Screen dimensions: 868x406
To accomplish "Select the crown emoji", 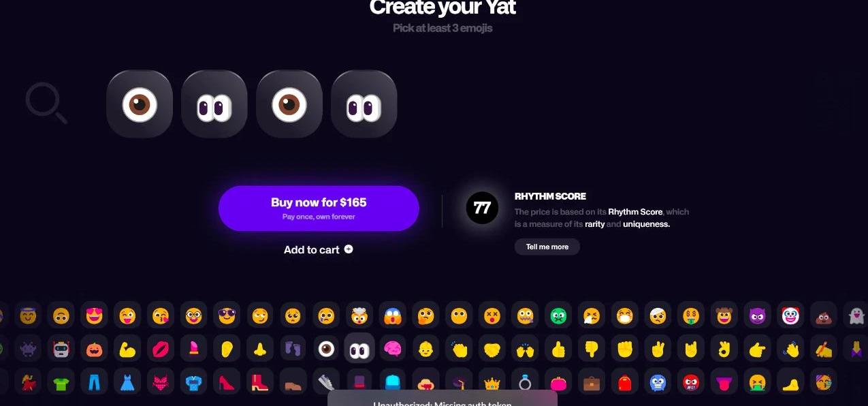I will click(x=492, y=382).
